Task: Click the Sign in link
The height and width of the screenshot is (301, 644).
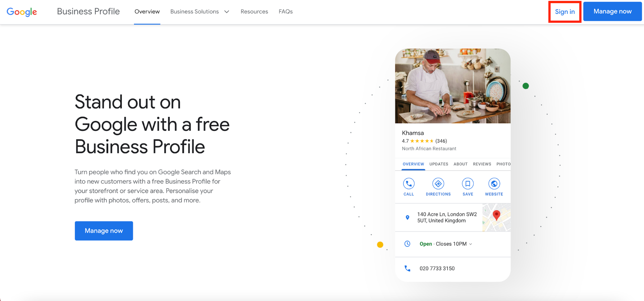Action: [x=565, y=12]
